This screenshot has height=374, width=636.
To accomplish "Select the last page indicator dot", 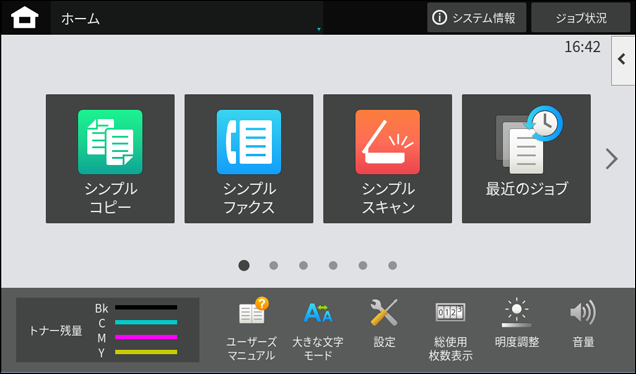I will tap(393, 265).
